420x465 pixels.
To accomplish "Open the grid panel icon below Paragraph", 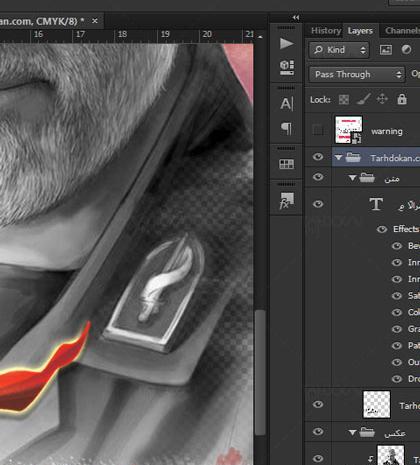I will click(x=286, y=164).
